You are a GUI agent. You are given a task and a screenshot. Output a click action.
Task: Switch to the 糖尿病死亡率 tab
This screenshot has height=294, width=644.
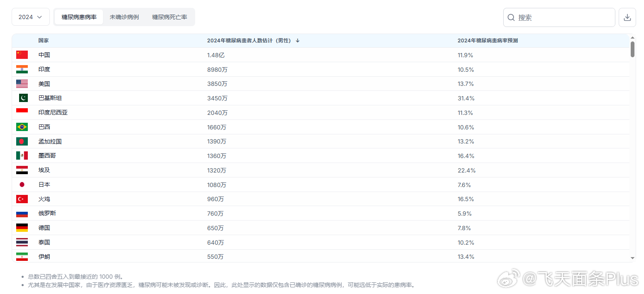(169, 17)
